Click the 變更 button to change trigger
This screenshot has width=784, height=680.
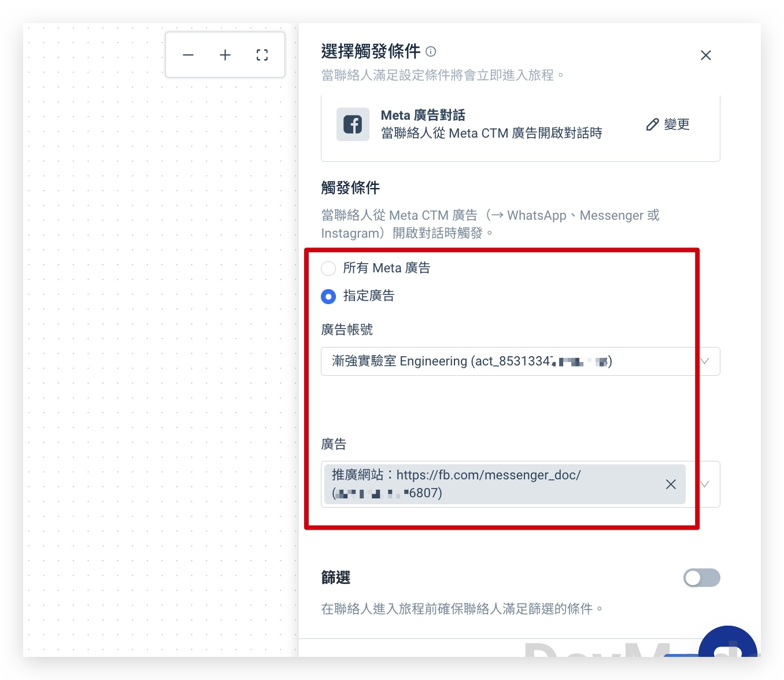point(668,124)
